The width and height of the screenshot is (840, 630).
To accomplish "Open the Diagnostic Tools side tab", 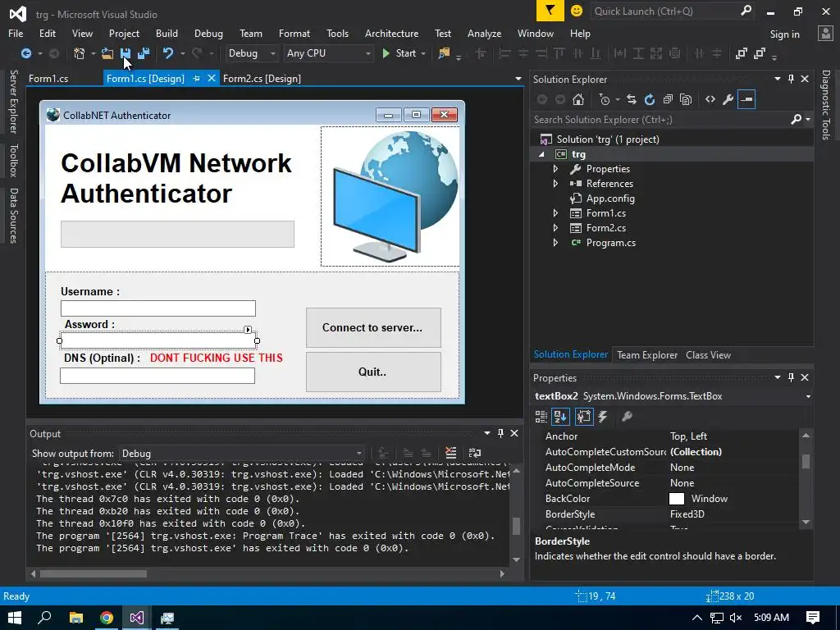I will click(826, 105).
